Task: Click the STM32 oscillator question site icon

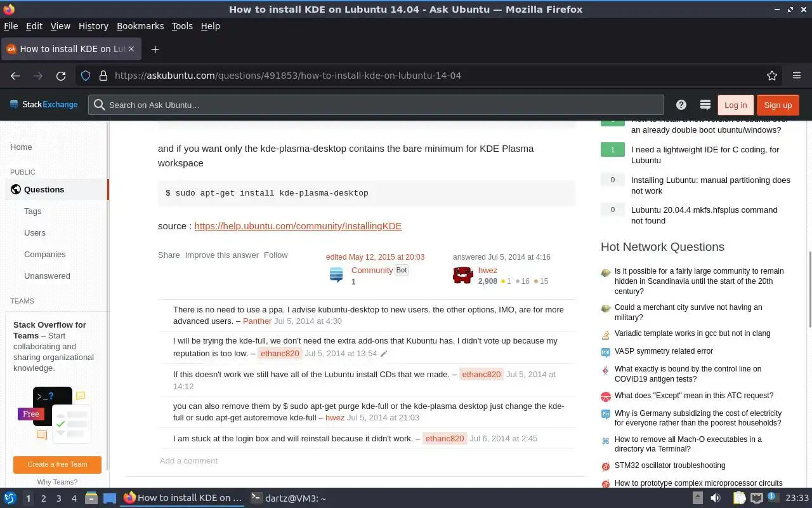Action: tap(606, 466)
